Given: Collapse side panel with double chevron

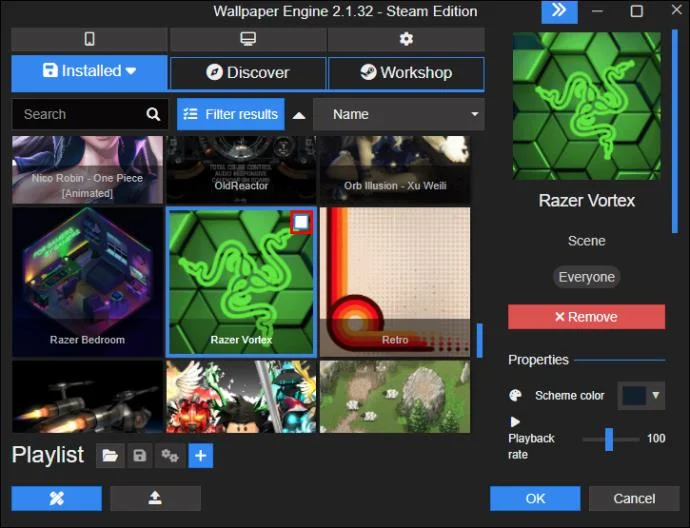Looking at the screenshot, I should (x=559, y=11).
